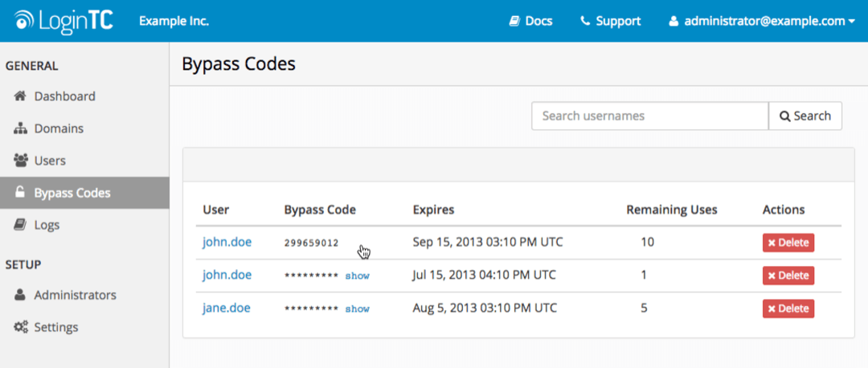Click the Administrators person icon
The height and width of the screenshot is (368, 868).
pyautogui.click(x=20, y=294)
